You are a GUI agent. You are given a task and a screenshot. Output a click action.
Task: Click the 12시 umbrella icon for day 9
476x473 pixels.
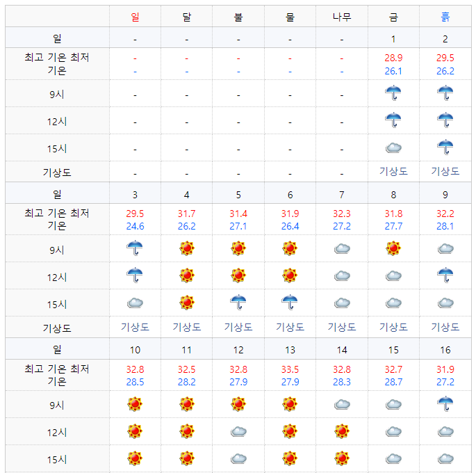coord(445,275)
